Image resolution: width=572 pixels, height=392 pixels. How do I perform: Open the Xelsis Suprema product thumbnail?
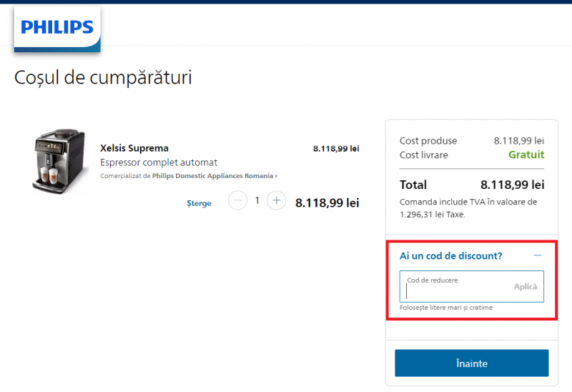point(60,161)
